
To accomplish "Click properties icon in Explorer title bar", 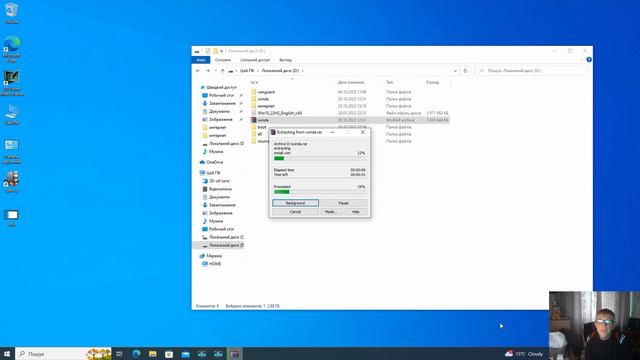I will point(208,51).
